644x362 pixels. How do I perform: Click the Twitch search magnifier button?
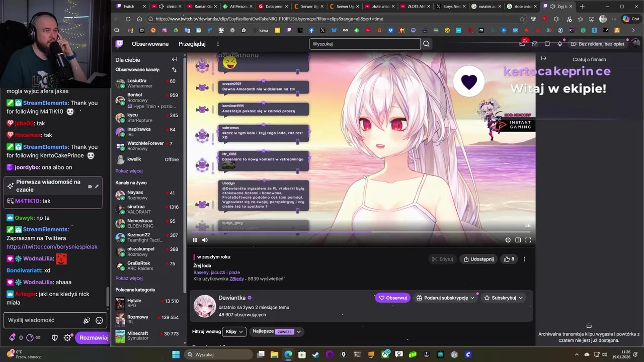click(426, 44)
